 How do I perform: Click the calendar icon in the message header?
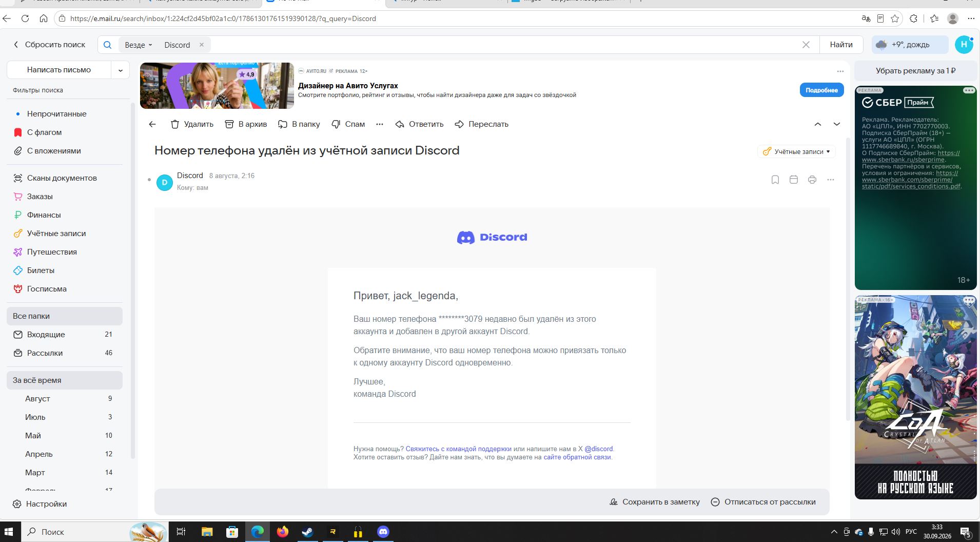[x=794, y=180]
